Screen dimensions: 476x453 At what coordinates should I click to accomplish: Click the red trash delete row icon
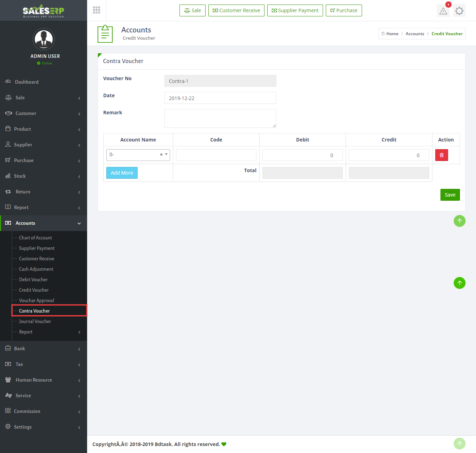pyautogui.click(x=441, y=155)
